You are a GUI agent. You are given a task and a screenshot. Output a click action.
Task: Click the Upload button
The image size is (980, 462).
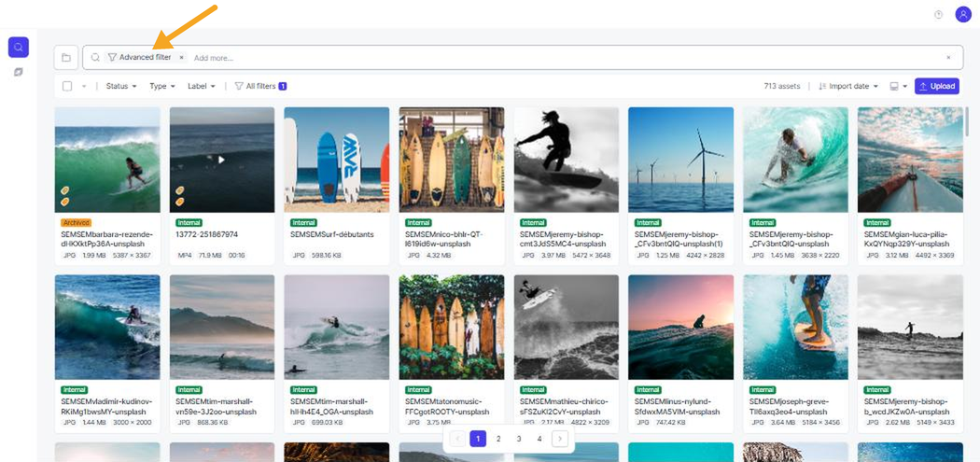tap(937, 86)
